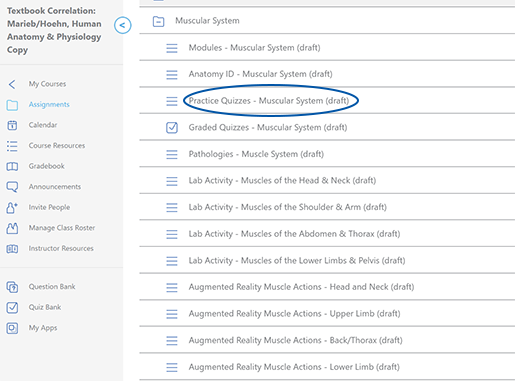Click the Manage Class Roster icon
The image size is (515, 381).
click(x=12, y=228)
